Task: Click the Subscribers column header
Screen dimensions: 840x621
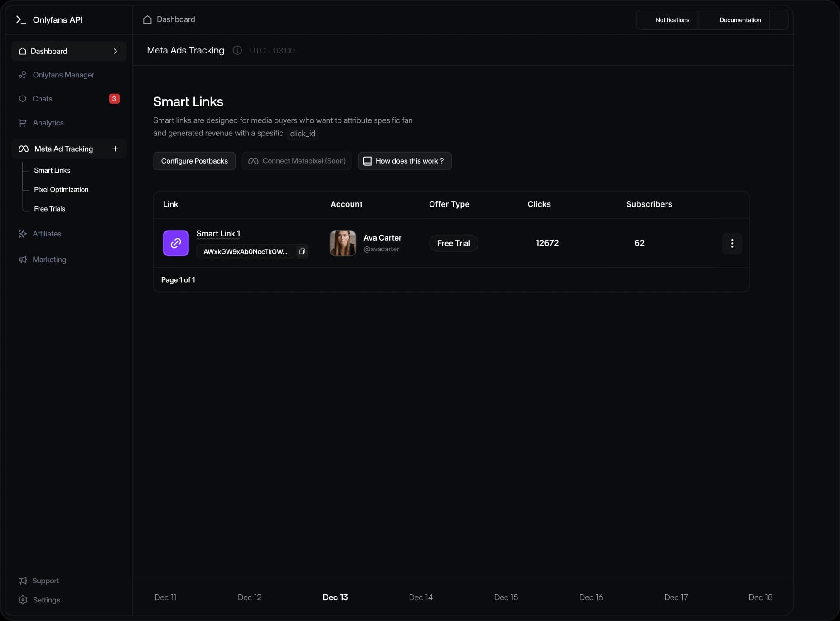Action: coord(649,204)
